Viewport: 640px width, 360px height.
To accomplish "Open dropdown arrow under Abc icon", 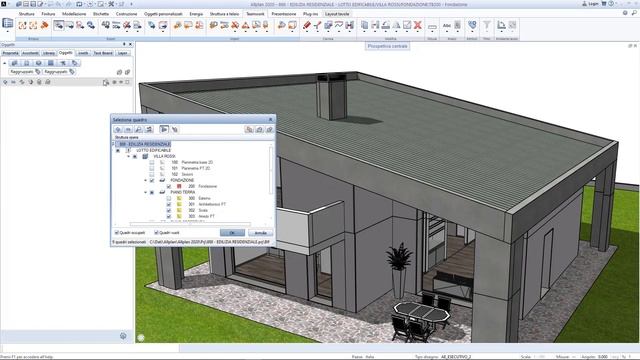I will tap(447, 32).
